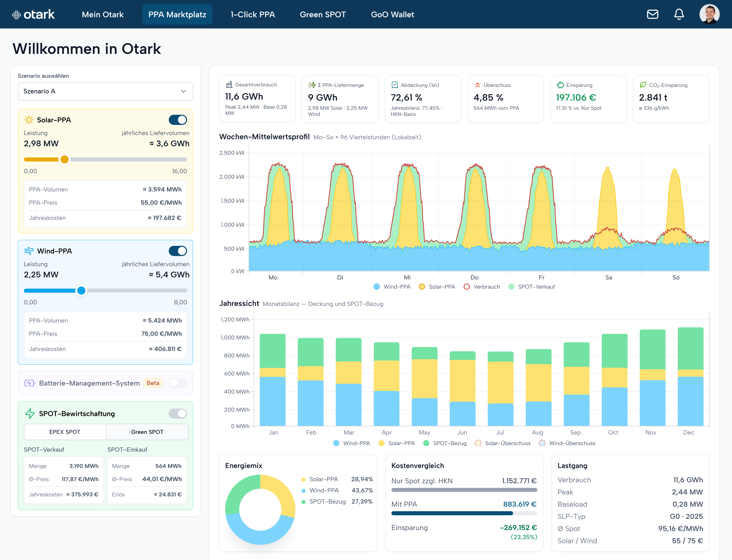
Task: Click the CO₂-Einsparung leaf icon
Action: 643,85
